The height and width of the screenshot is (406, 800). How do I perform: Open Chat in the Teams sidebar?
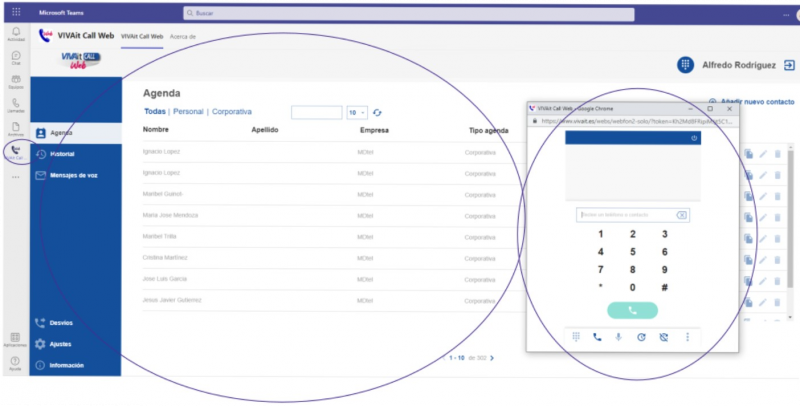[x=16, y=58]
